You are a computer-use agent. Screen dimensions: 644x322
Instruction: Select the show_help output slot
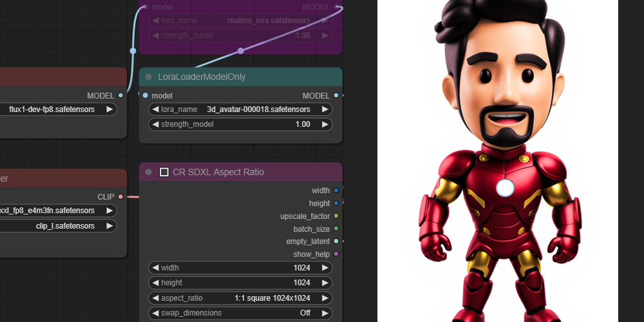coord(336,254)
